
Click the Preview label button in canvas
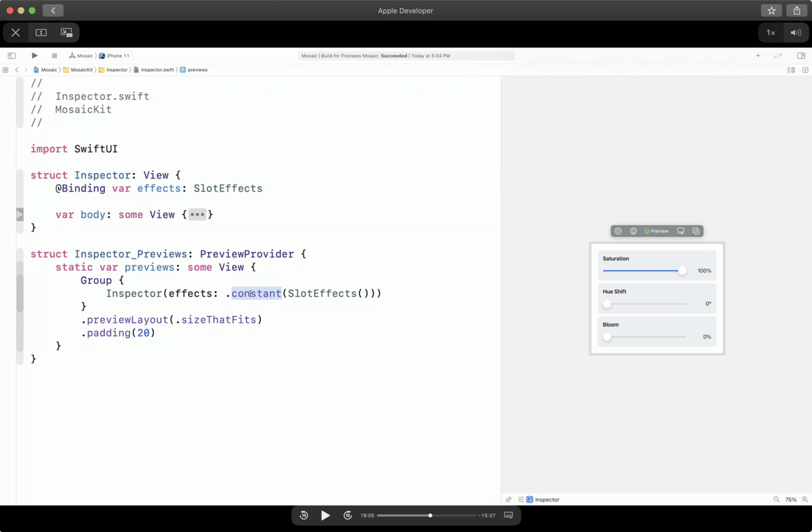(656, 231)
